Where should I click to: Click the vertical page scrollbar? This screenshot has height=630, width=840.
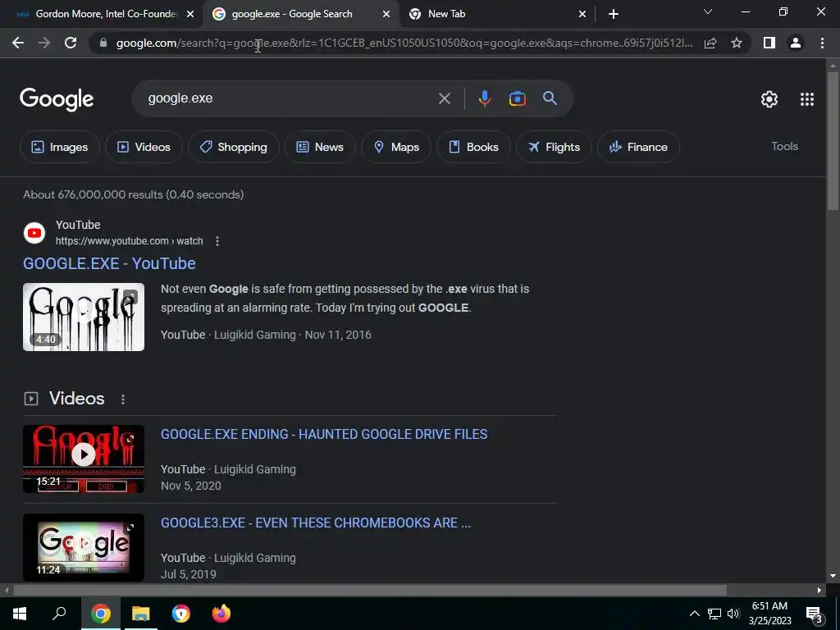click(x=833, y=142)
